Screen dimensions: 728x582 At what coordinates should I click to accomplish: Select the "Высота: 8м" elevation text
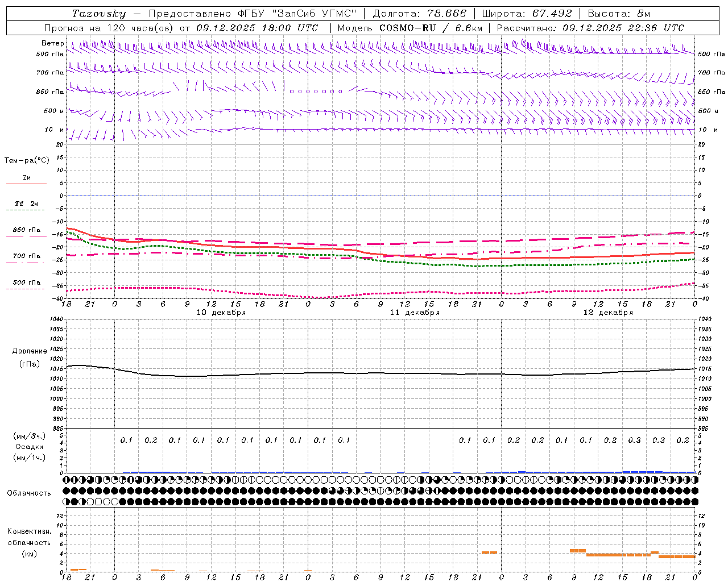coord(619,14)
